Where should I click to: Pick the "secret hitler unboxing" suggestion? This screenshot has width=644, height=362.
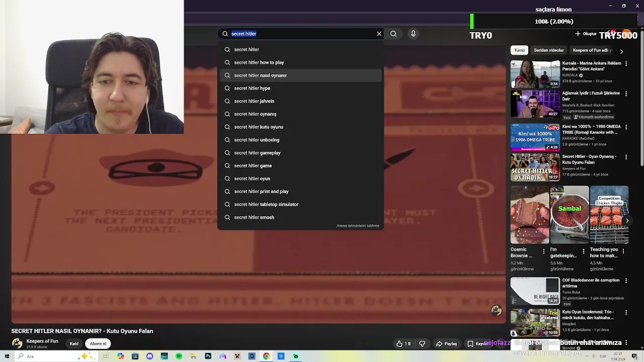coord(300,140)
